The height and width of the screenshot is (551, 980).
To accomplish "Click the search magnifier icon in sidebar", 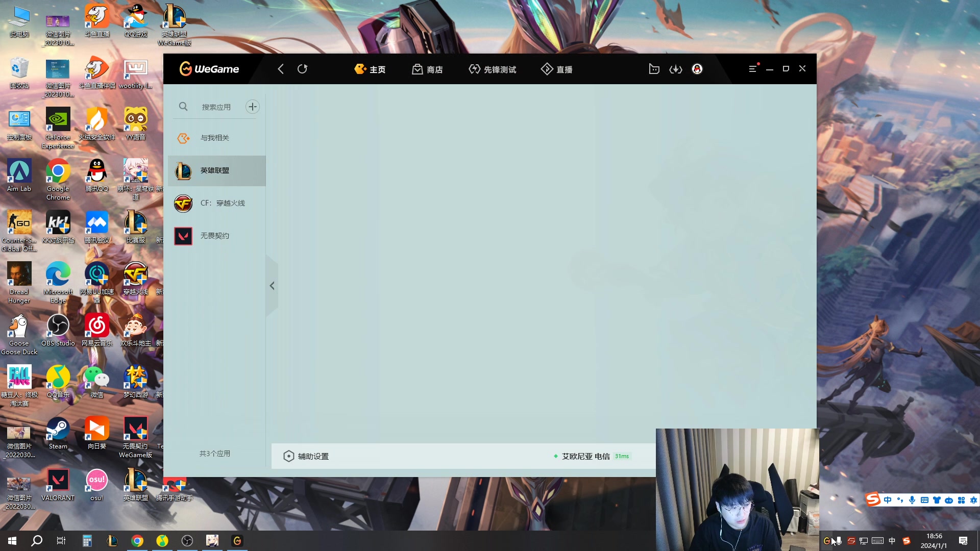I will pos(183,107).
